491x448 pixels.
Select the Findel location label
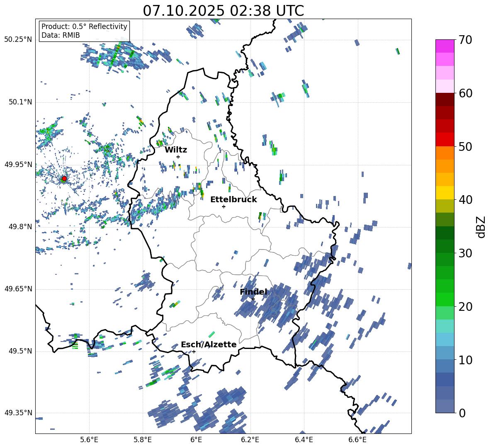coord(253,292)
